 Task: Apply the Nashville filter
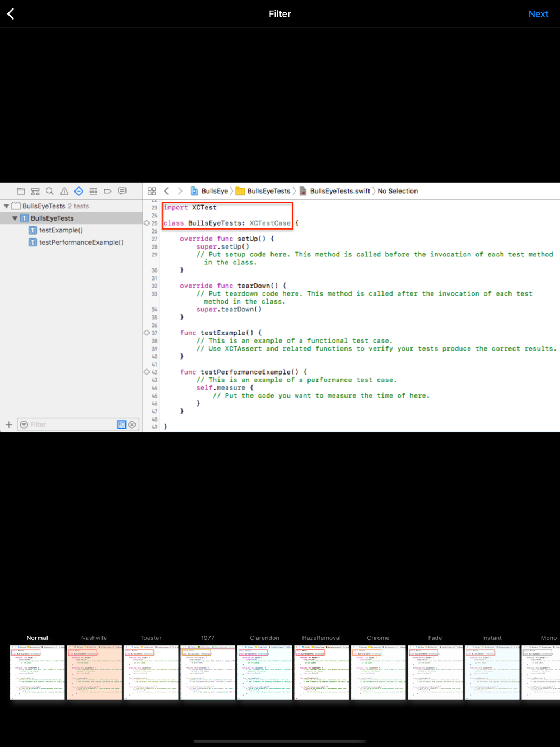pyautogui.click(x=94, y=672)
